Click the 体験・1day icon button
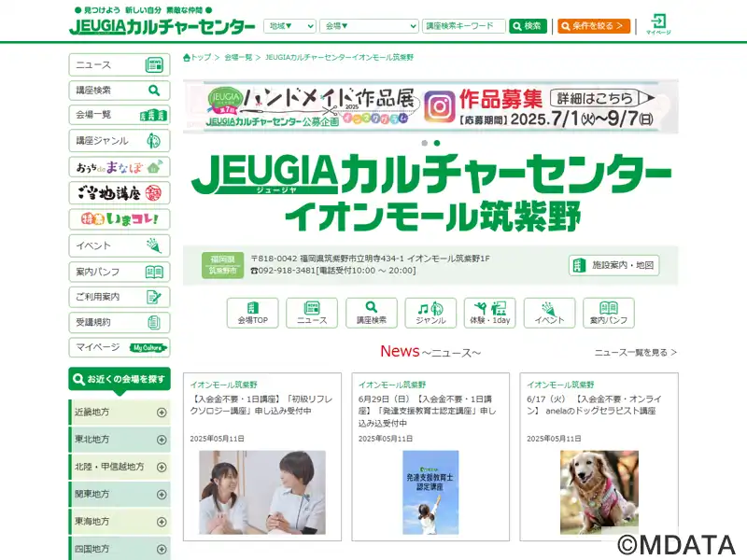Image resolution: width=747 pixels, height=560 pixels. 490,313
